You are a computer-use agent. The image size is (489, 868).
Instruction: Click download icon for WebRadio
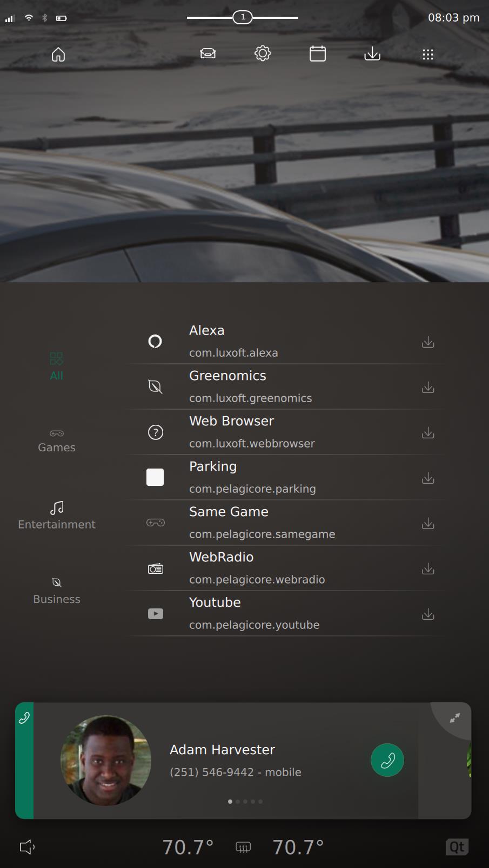coord(428,569)
